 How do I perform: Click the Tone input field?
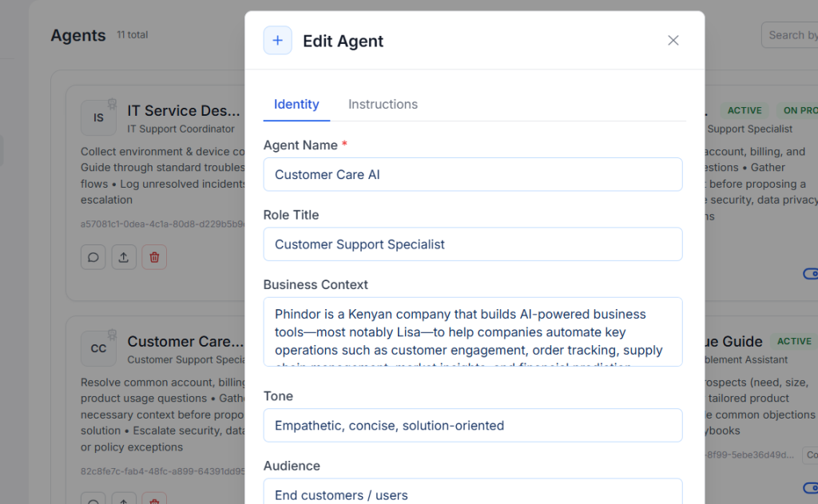click(x=473, y=426)
